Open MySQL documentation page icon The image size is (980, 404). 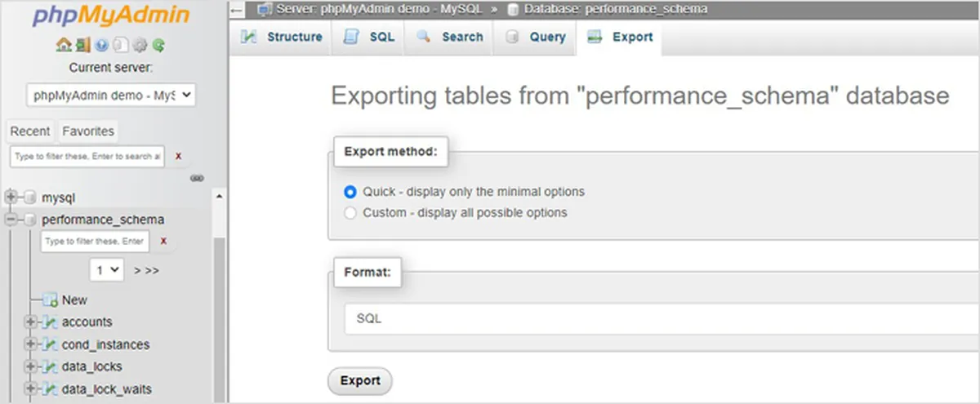(x=120, y=46)
